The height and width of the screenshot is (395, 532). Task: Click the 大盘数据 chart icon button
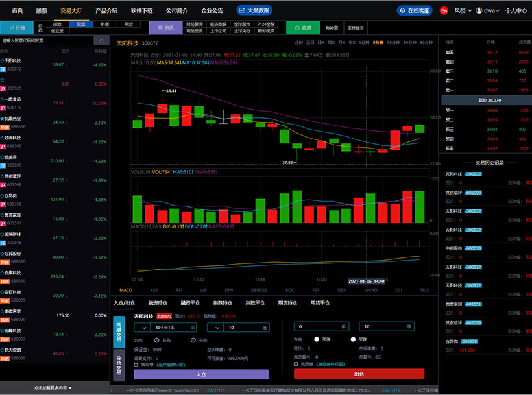point(254,10)
